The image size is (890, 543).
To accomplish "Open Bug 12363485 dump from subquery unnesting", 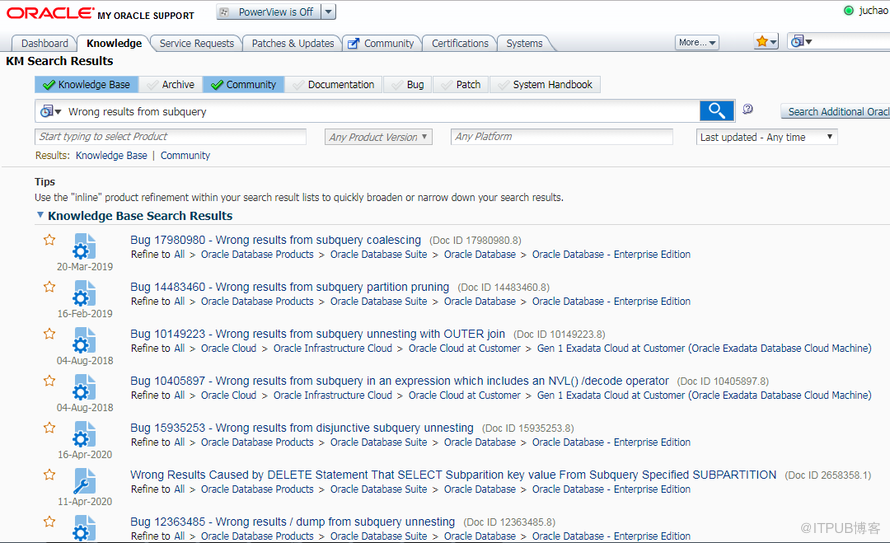I will pyautogui.click(x=292, y=522).
